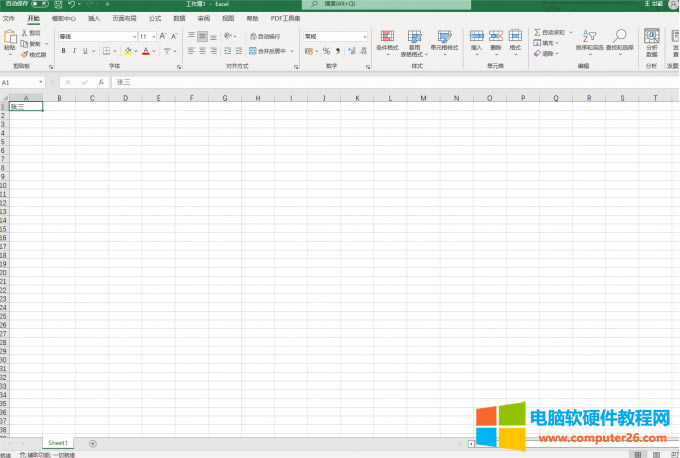This screenshot has height=458, width=680.
Task: Select the Sheet1 worksheet tab
Action: pos(57,442)
